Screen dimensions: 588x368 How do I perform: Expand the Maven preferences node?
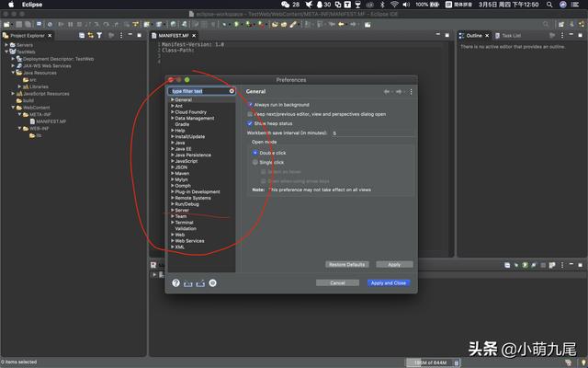click(x=173, y=173)
